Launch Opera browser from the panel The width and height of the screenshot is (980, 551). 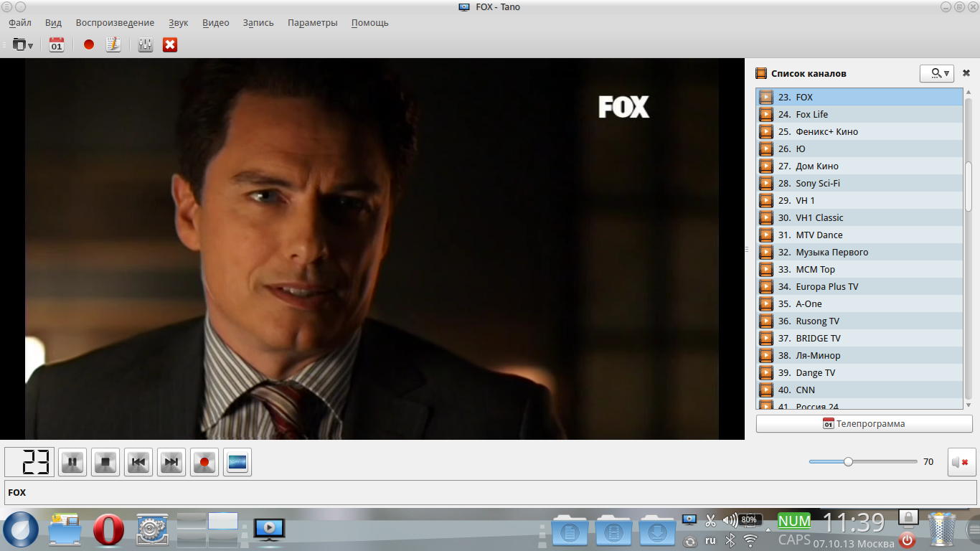tap(108, 530)
